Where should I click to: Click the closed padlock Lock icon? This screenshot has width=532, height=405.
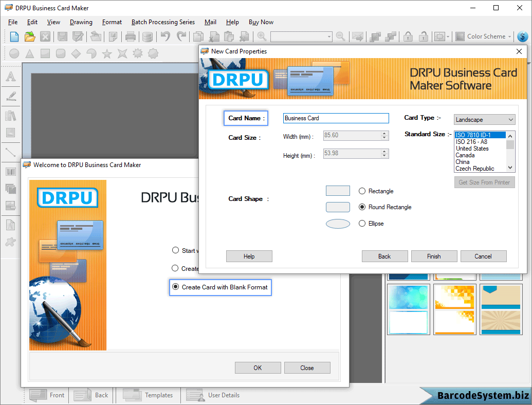point(408,36)
